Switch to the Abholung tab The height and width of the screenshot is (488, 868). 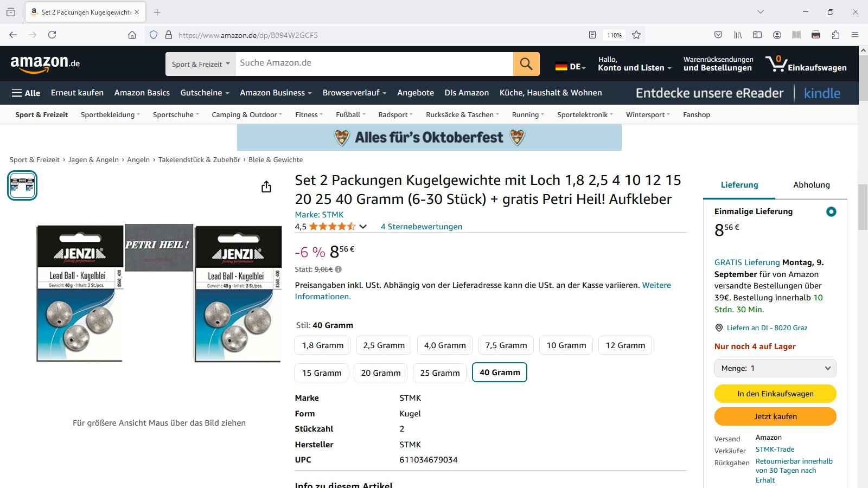[812, 185]
